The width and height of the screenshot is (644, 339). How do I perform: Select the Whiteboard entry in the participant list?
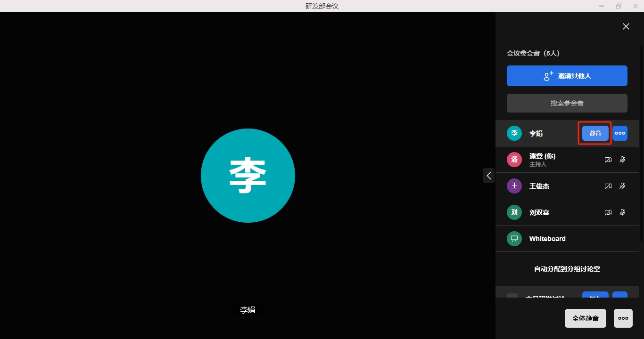547,239
